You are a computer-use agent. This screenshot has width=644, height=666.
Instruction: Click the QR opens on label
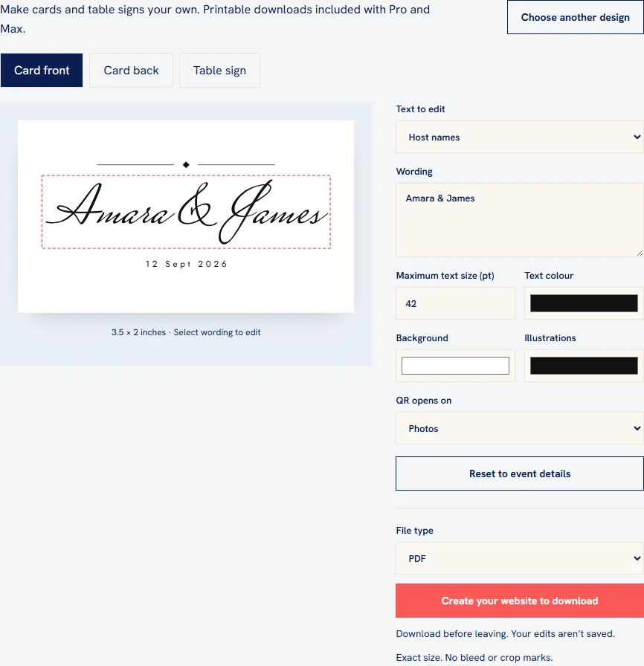(x=424, y=401)
